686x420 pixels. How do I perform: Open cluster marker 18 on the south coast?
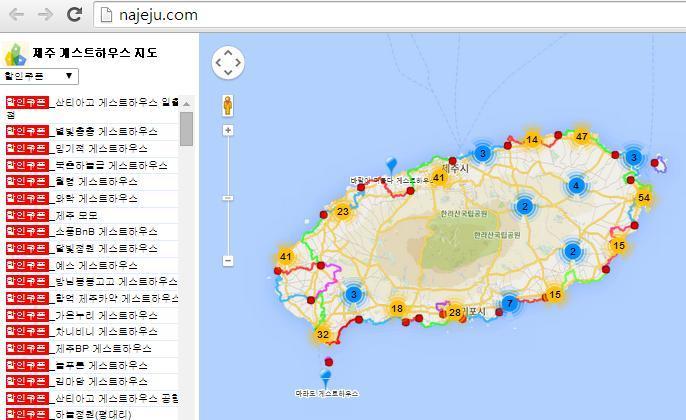pos(397,308)
